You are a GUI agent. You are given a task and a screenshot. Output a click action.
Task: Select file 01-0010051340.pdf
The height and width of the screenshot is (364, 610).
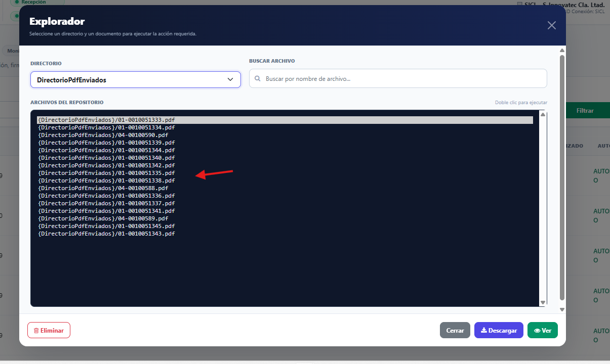[285, 158]
